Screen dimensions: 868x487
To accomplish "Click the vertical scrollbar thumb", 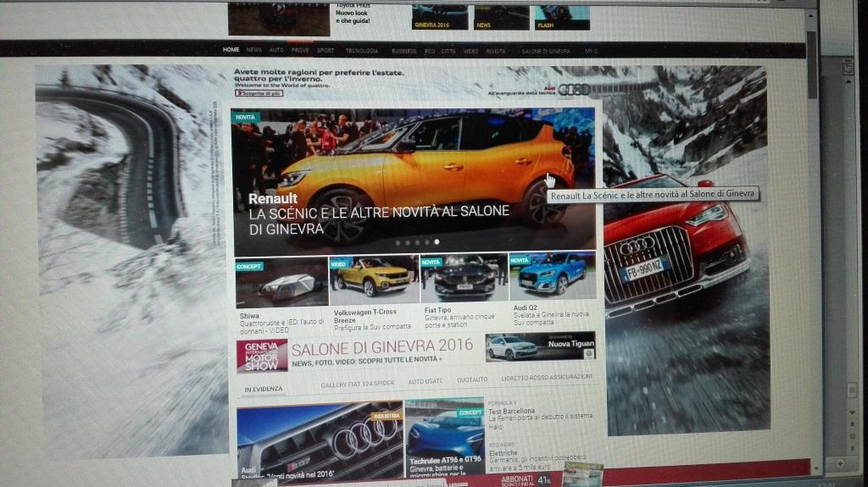I will 812,64.
